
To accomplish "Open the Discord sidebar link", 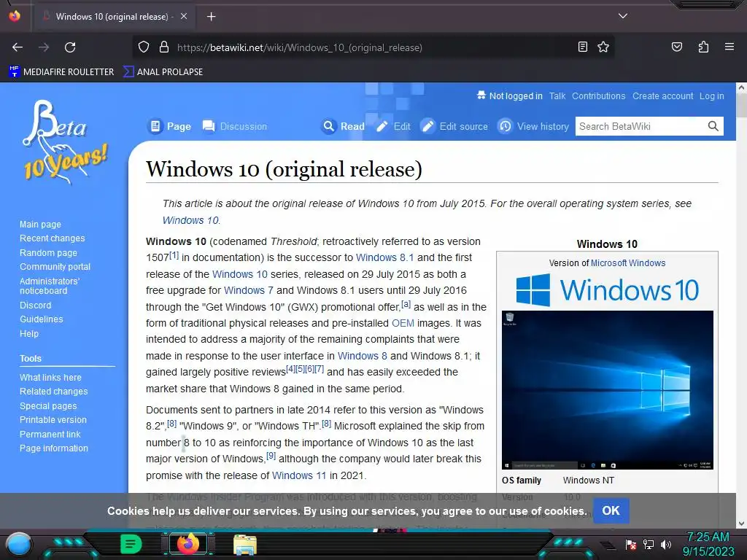I will (35, 306).
